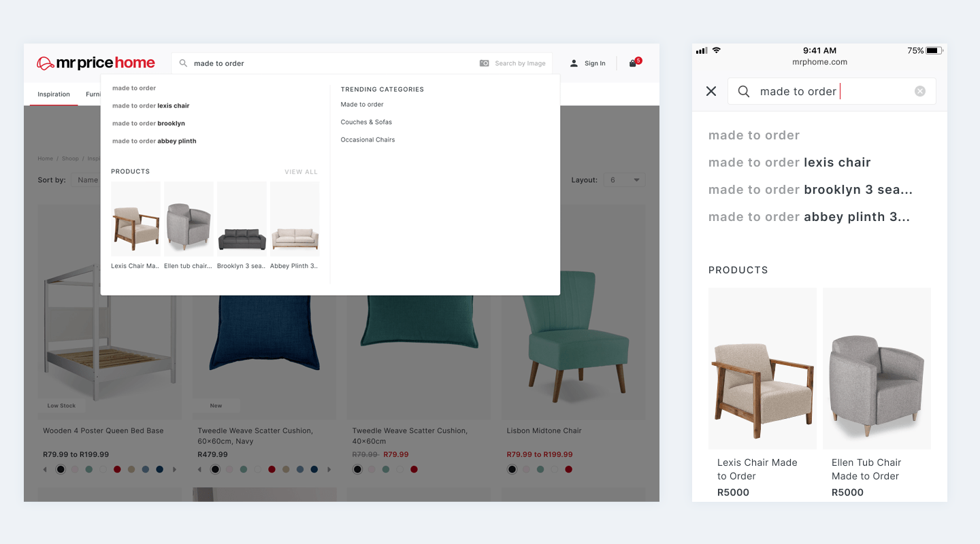Screen dimensions: 980x544
Task: Tap the Wi-Fi icon in the mobile status bar
Action: click(715, 50)
